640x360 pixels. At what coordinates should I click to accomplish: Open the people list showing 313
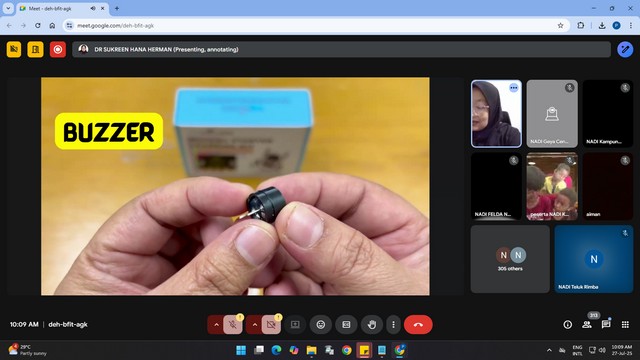click(x=587, y=324)
